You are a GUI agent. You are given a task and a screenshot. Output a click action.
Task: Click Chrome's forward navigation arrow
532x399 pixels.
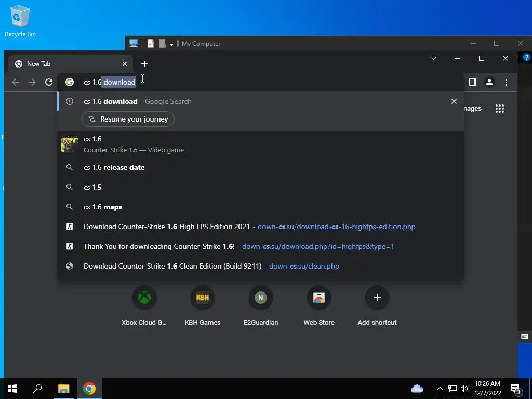coord(32,82)
